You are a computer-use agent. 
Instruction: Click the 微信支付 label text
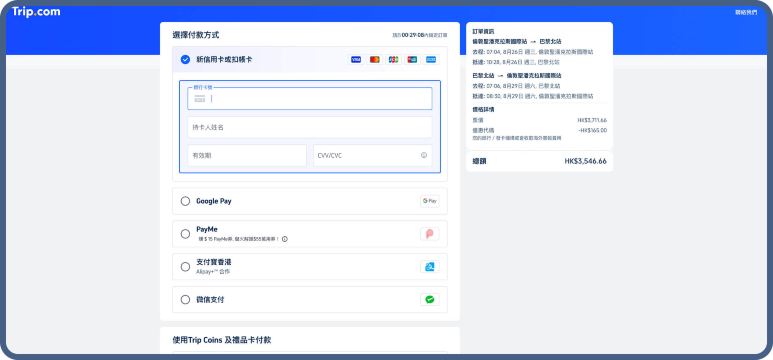pos(210,299)
